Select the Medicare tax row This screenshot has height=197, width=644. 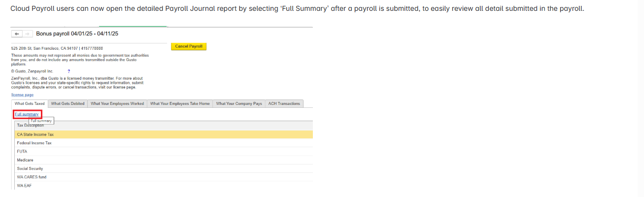click(163, 160)
